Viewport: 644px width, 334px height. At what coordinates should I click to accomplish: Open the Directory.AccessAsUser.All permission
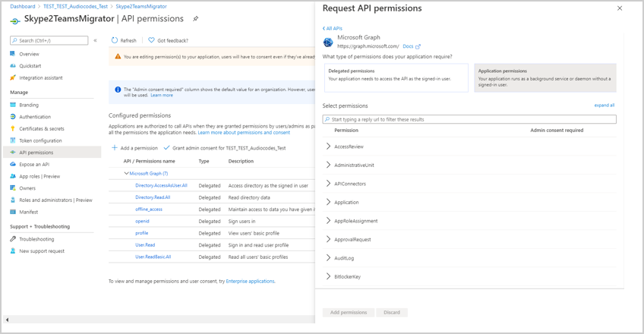(161, 185)
